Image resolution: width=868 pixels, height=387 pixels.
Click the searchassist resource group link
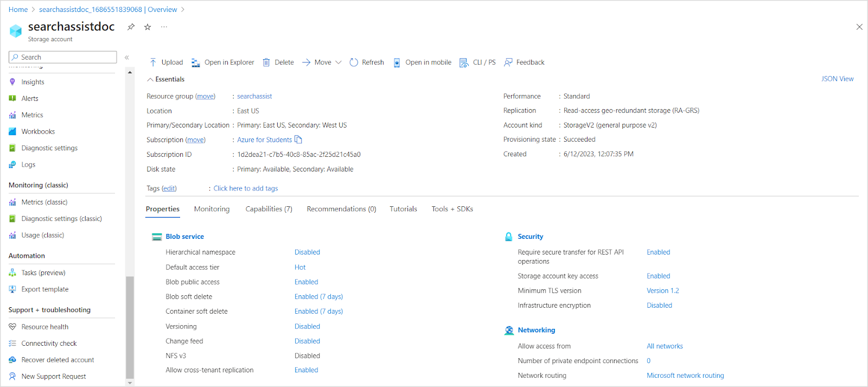pyautogui.click(x=254, y=96)
